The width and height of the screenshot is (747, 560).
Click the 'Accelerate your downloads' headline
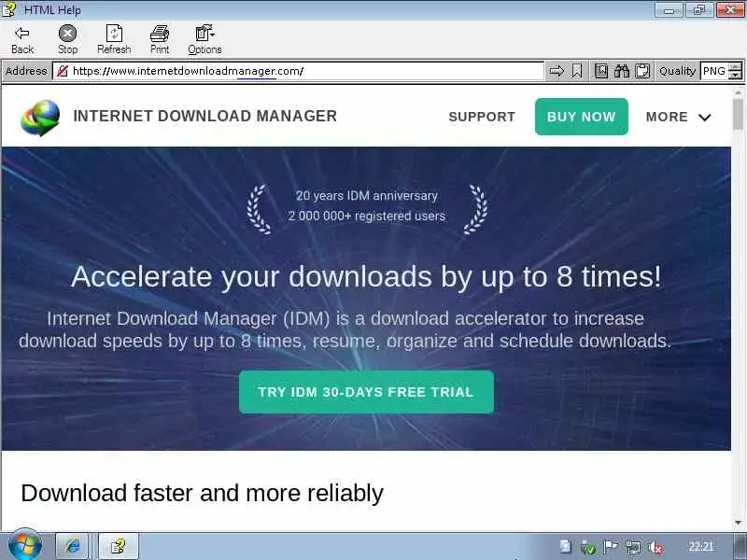pyautogui.click(x=366, y=276)
